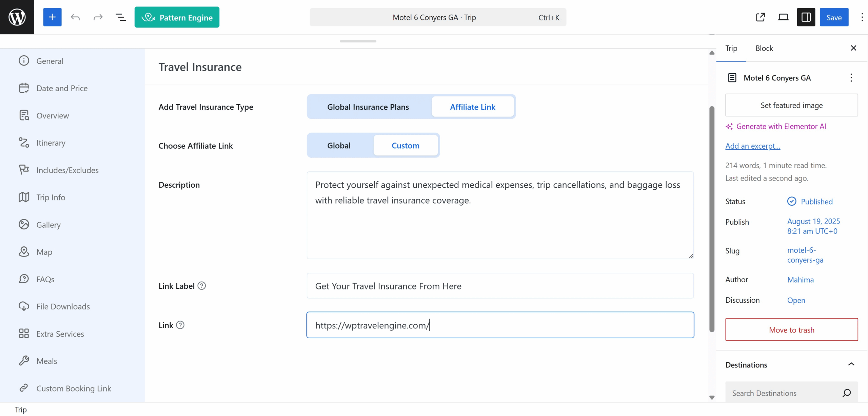Image resolution: width=868 pixels, height=416 pixels.
Task: Open the device preview laptop icon
Action: pyautogui.click(x=783, y=17)
